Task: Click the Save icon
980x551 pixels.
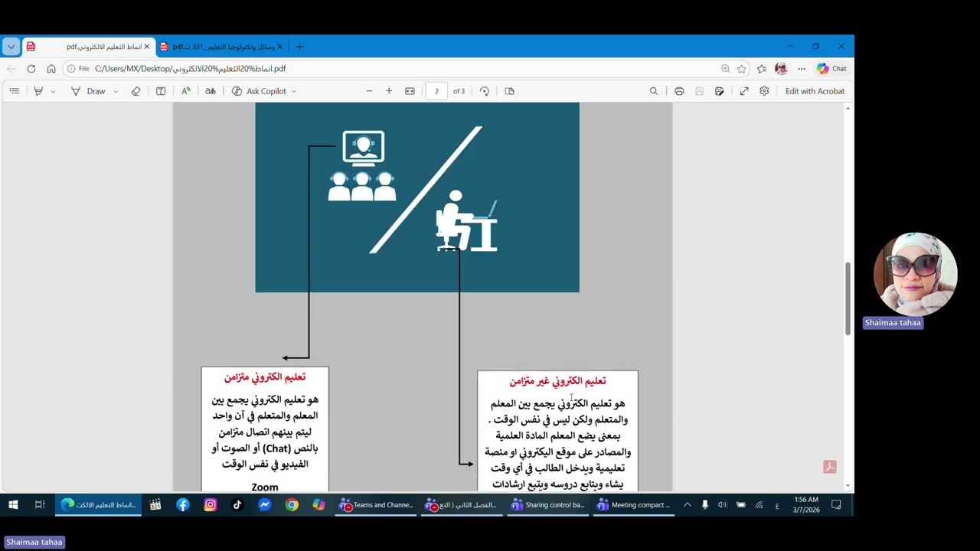Action: pos(699,91)
